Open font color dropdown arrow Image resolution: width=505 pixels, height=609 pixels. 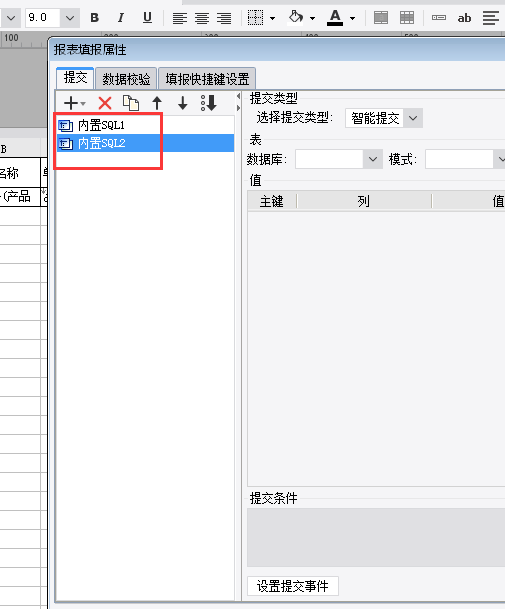[x=352, y=18]
